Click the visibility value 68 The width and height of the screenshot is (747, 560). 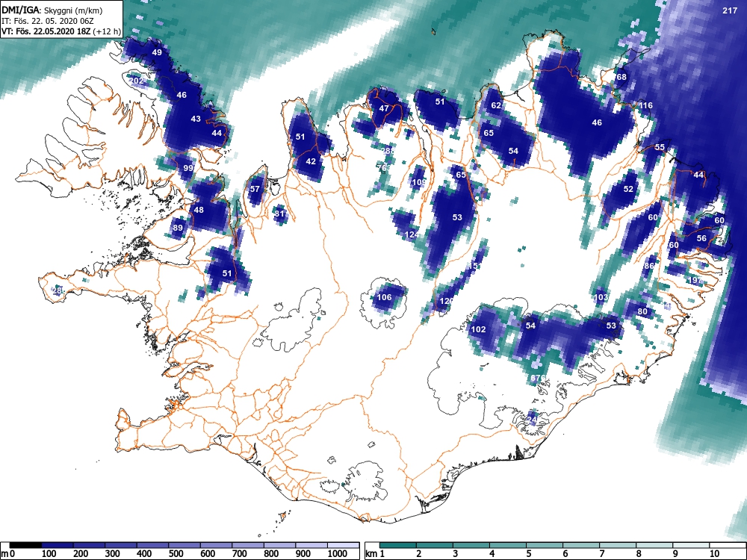tap(622, 77)
